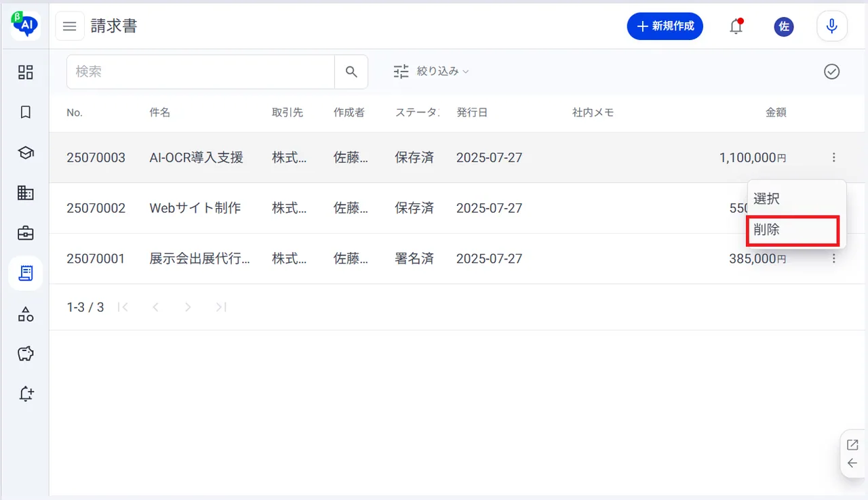Image resolution: width=868 pixels, height=500 pixels.
Task: Open the AI-OCR導入支援 invoice
Action: click(x=196, y=158)
